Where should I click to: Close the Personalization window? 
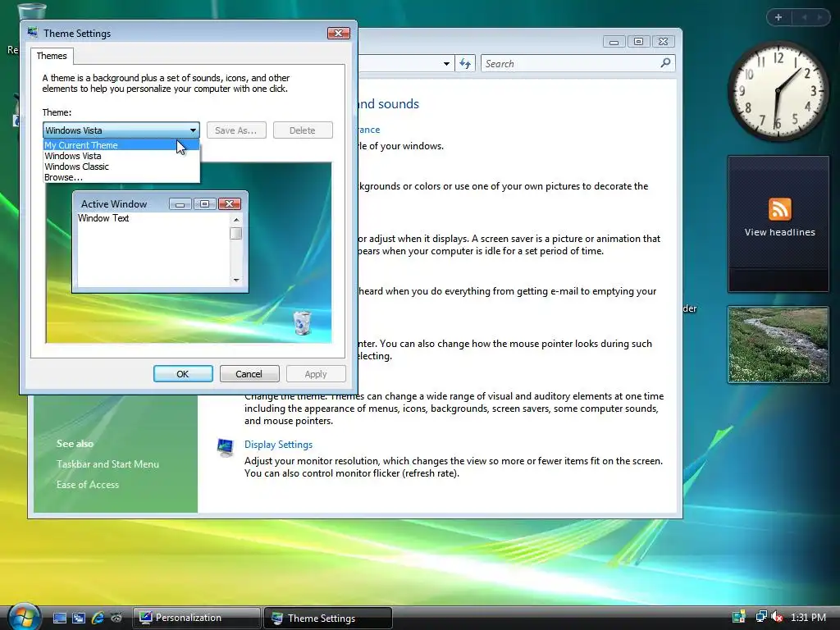663,42
